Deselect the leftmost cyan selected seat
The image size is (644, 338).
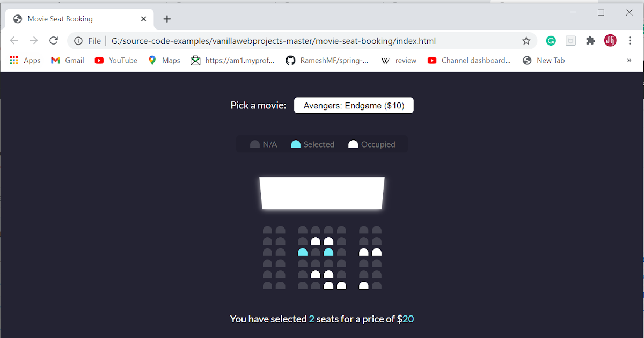(302, 252)
